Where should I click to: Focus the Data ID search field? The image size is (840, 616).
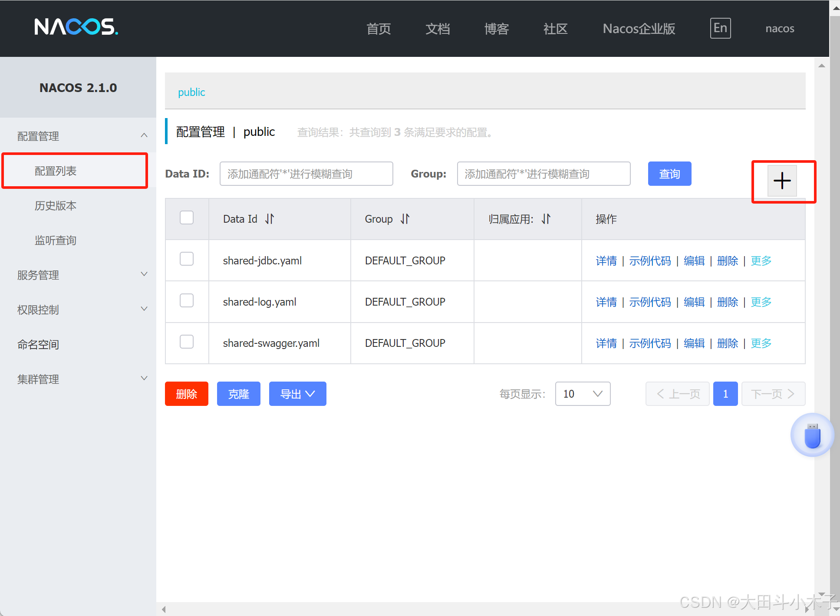[306, 174]
